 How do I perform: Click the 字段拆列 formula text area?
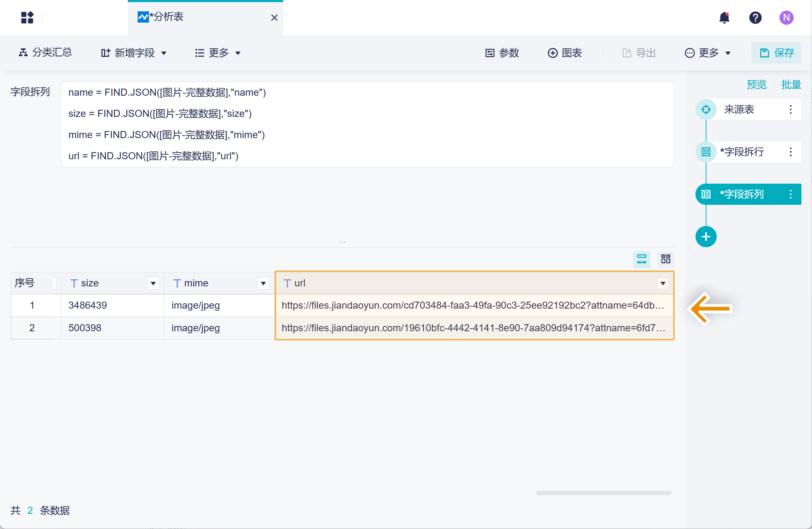coord(367,124)
